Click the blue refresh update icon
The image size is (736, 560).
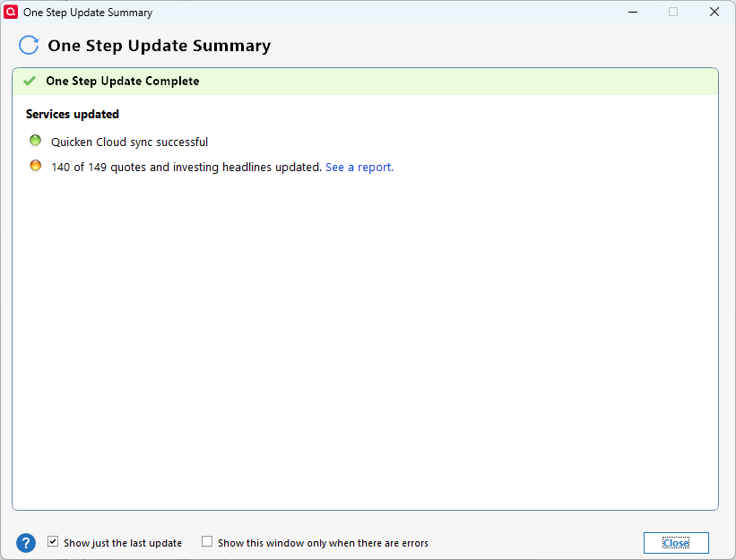pyautogui.click(x=29, y=46)
